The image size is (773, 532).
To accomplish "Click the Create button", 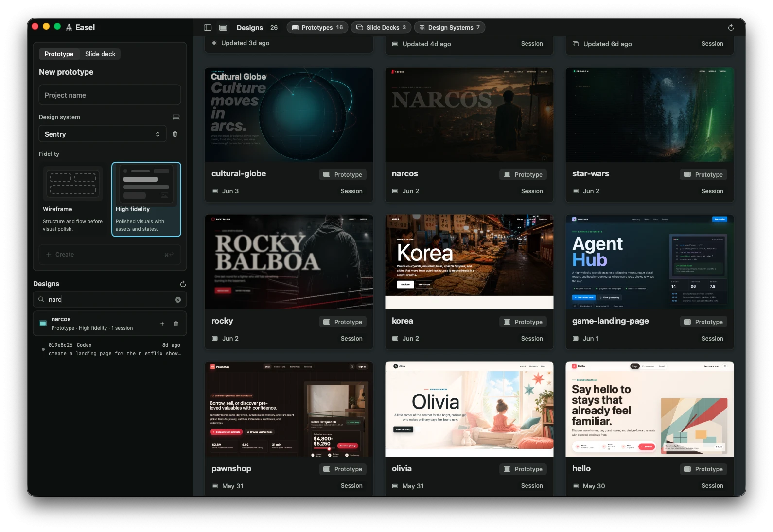I will point(110,255).
